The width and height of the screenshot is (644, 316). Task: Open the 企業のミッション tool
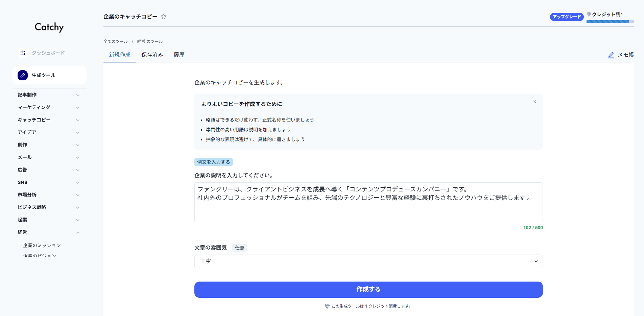click(42, 245)
